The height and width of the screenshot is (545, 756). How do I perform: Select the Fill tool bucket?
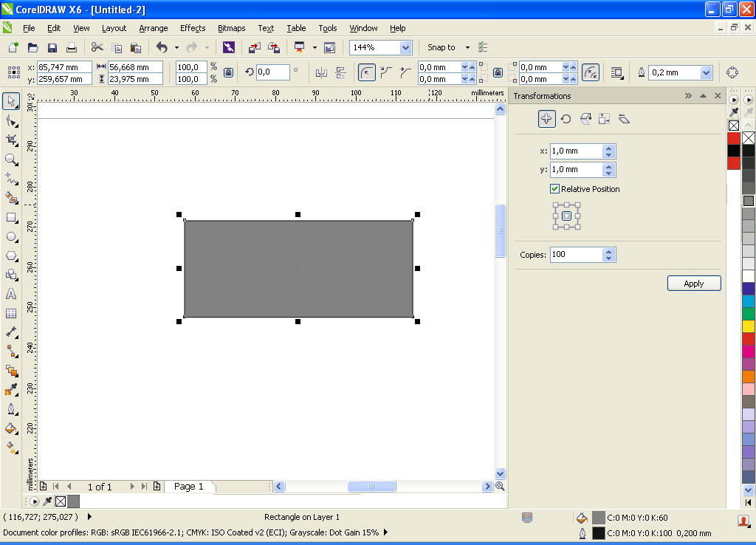click(x=11, y=429)
